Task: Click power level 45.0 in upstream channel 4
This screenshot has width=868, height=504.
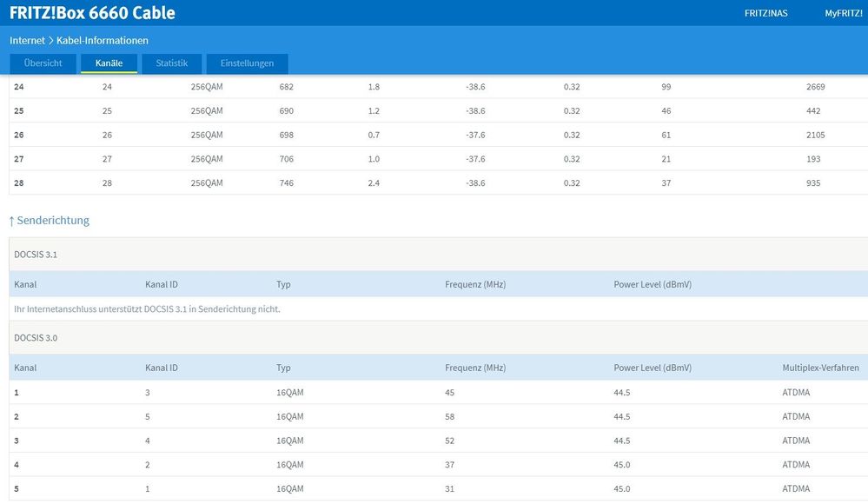Action: (x=621, y=465)
